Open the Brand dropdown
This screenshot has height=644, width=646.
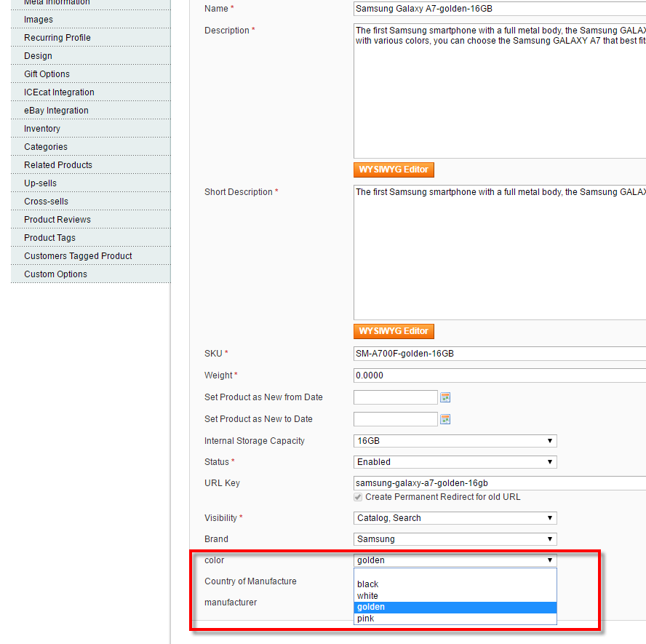455,539
